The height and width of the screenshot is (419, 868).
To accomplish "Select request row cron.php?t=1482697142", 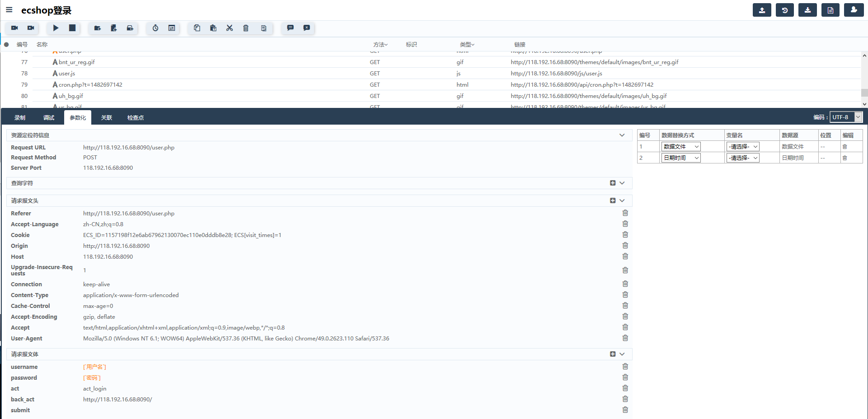I will [x=431, y=85].
